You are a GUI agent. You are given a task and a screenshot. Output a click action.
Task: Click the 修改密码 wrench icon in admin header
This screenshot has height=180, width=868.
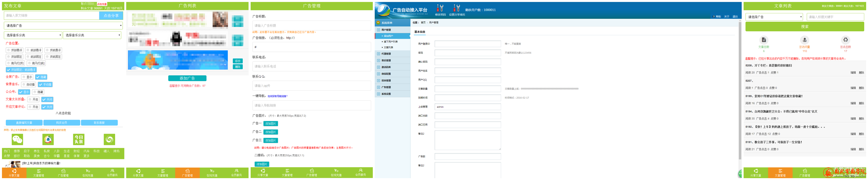click(440, 8)
